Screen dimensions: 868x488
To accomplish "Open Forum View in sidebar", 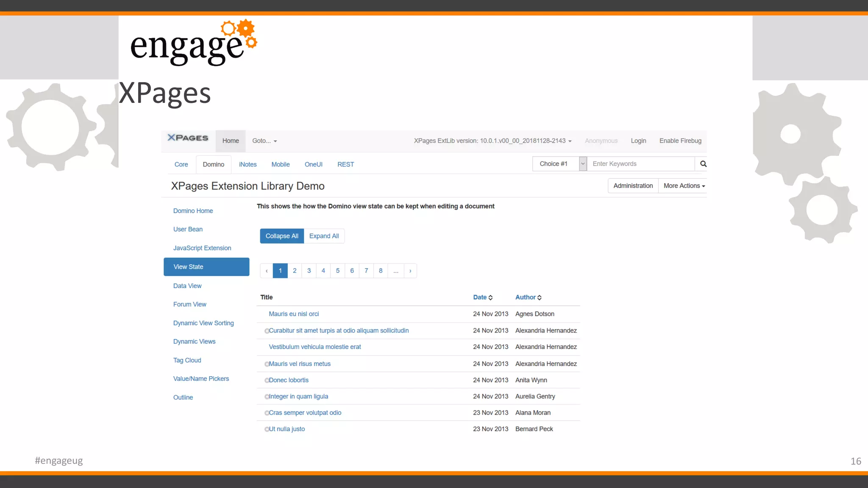I will [189, 305].
